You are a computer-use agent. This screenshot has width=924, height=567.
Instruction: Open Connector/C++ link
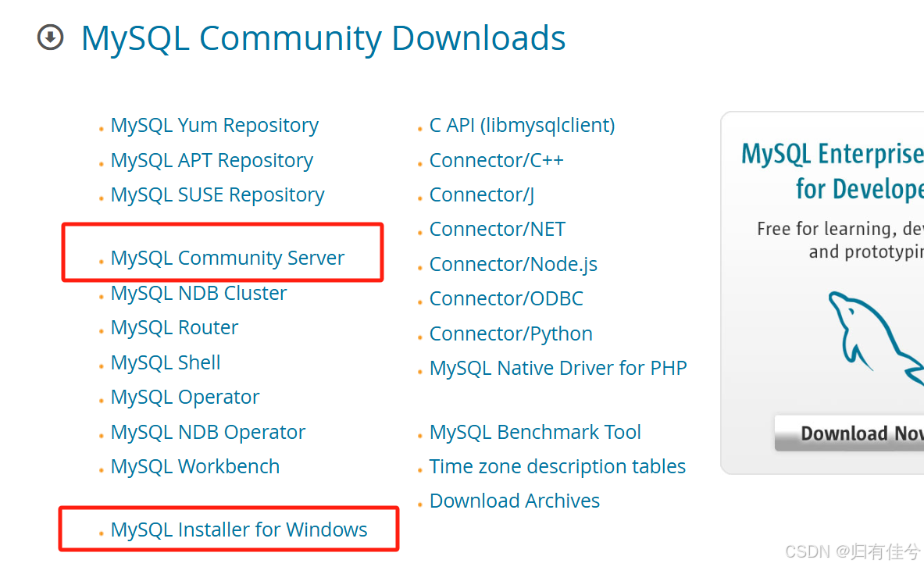(x=496, y=160)
